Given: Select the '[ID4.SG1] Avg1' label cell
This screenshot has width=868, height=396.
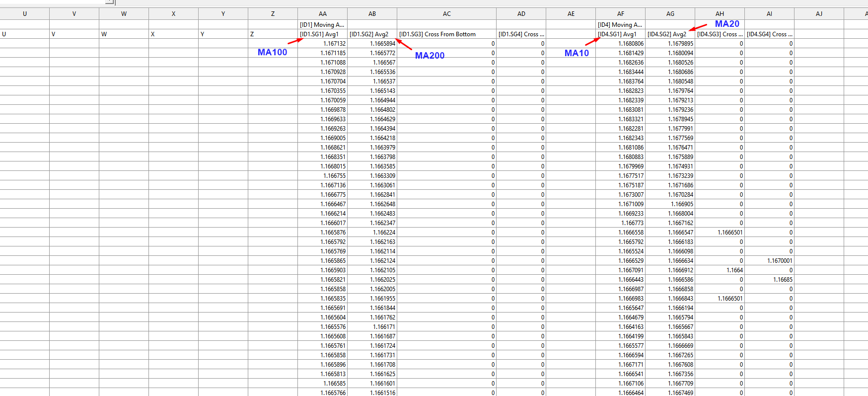Looking at the screenshot, I should [621, 34].
